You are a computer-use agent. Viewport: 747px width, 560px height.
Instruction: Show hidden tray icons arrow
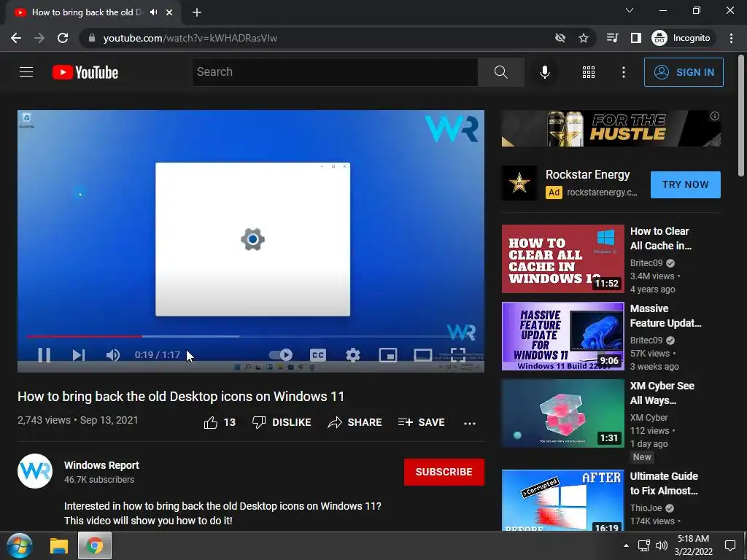point(626,545)
